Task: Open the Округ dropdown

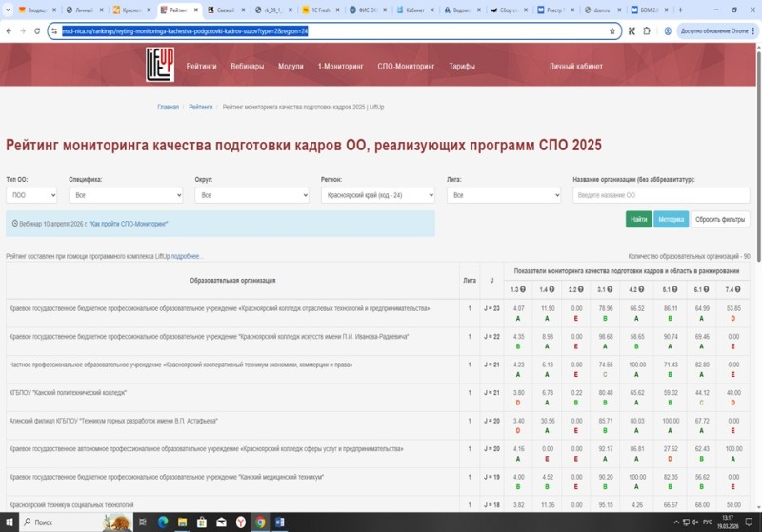Action: point(251,194)
